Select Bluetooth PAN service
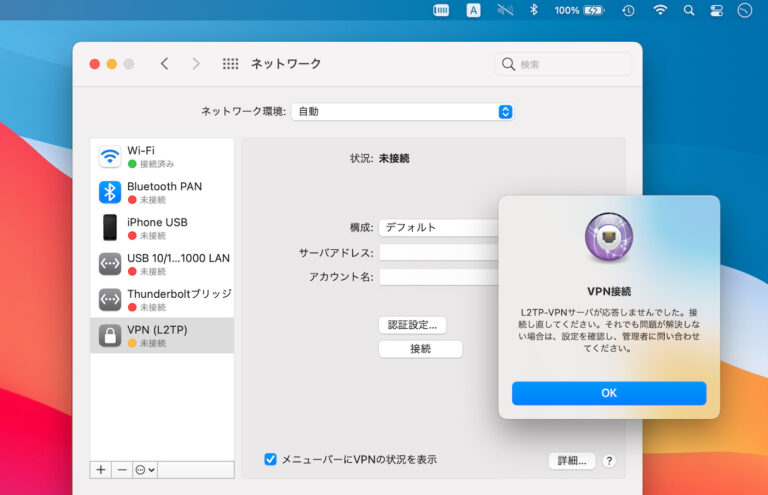Screen dimensions: 768x495 (161, 192)
